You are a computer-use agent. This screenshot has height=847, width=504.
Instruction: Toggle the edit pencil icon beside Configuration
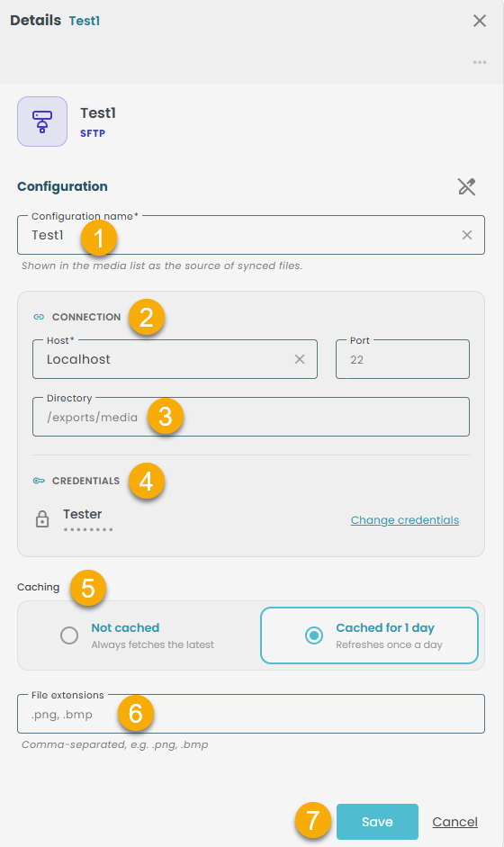(467, 186)
